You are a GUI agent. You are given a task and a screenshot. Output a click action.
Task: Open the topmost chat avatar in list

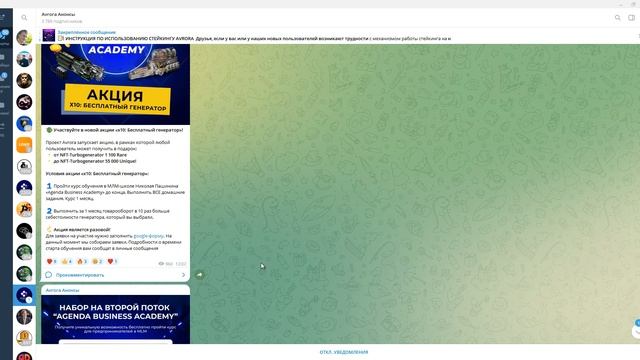(24, 38)
